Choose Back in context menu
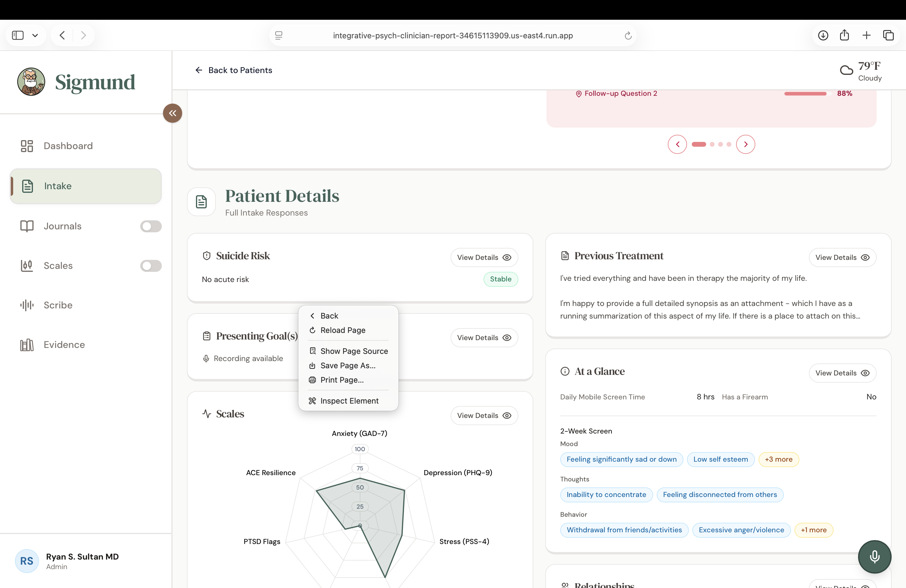This screenshot has height=588, width=906. click(348, 316)
